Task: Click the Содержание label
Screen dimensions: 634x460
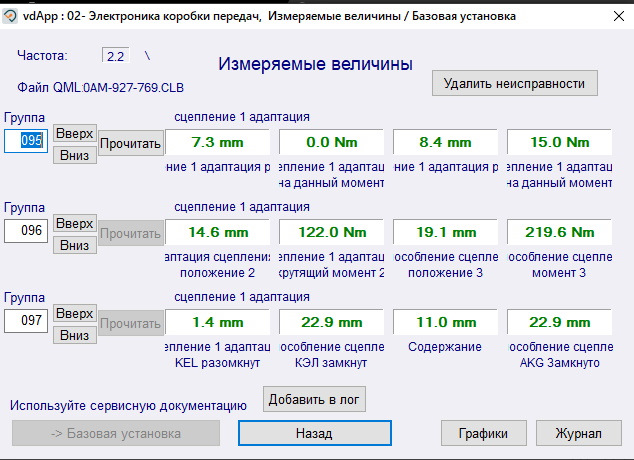Action: click(x=445, y=347)
